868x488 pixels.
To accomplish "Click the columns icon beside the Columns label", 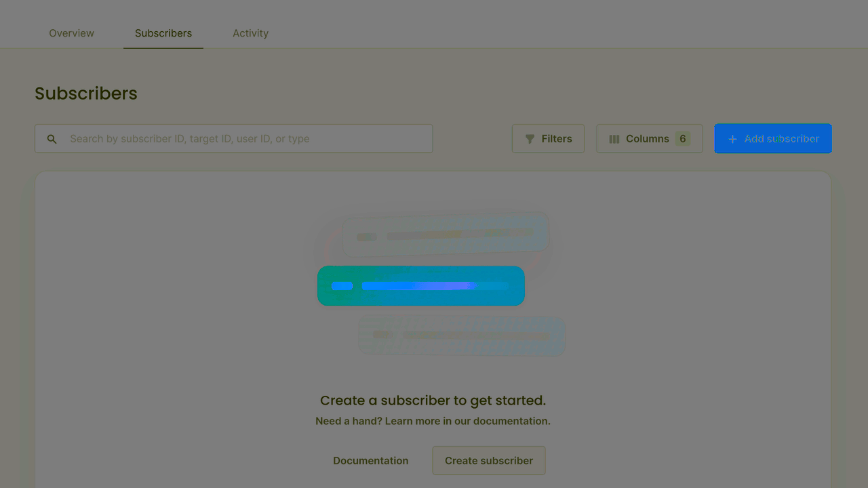I will click(614, 139).
